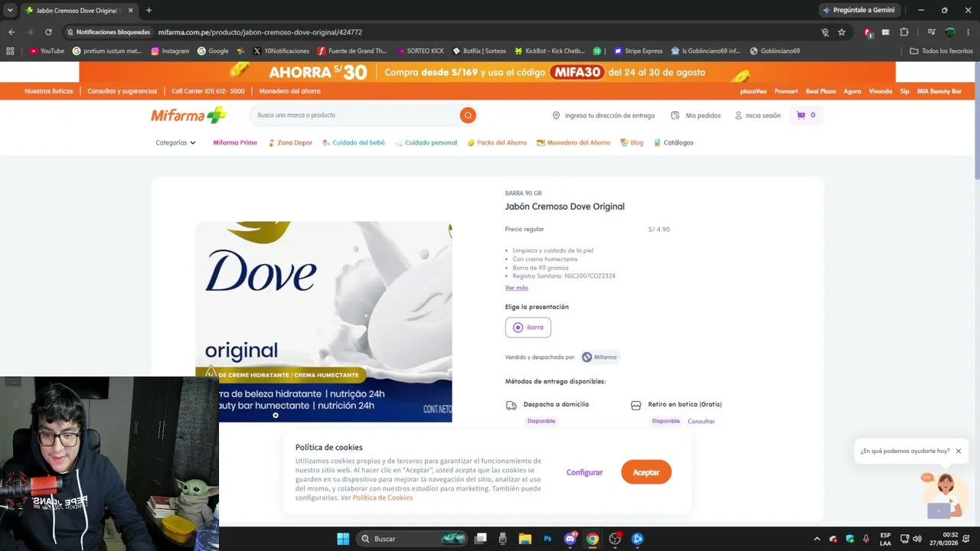
Task: Open File Explorer from the taskbar
Action: pyautogui.click(x=525, y=539)
